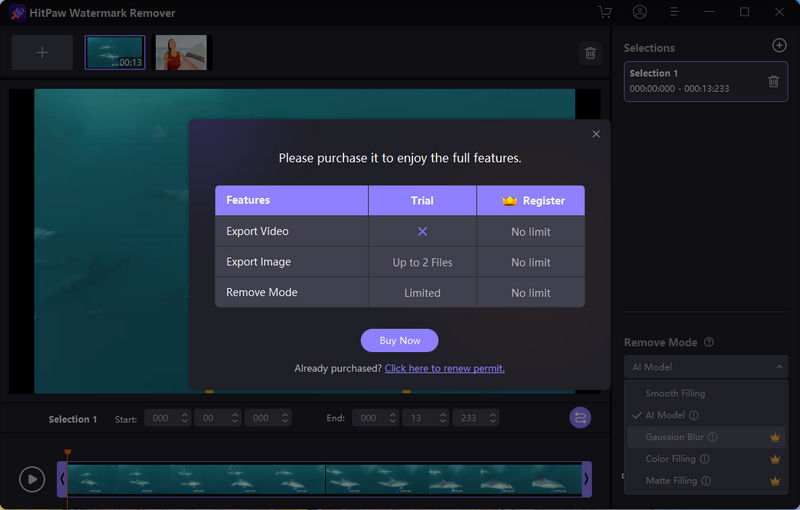This screenshot has width=800, height=510.
Task: Click the Remove Mode row label in table
Action: click(x=262, y=292)
